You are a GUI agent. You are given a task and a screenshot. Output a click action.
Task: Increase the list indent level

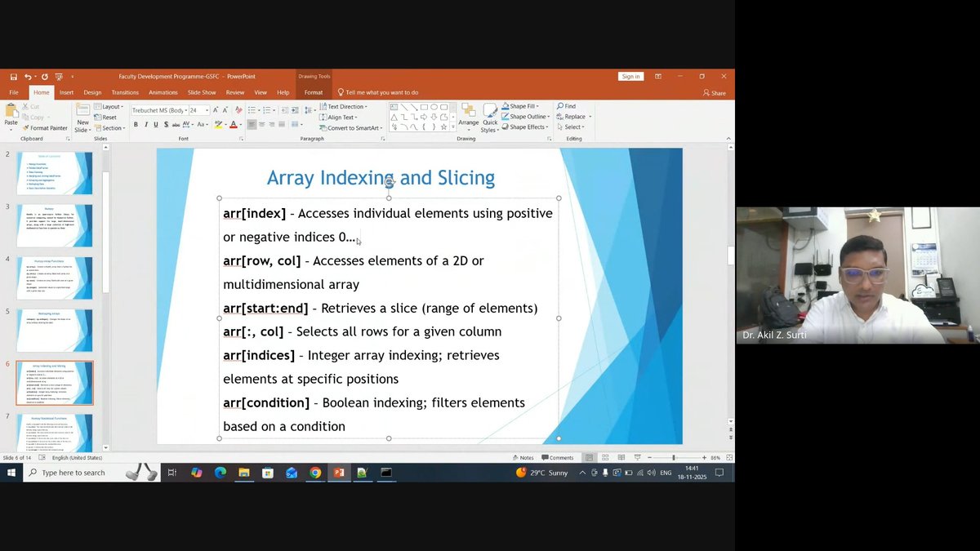[x=295, y=110]
